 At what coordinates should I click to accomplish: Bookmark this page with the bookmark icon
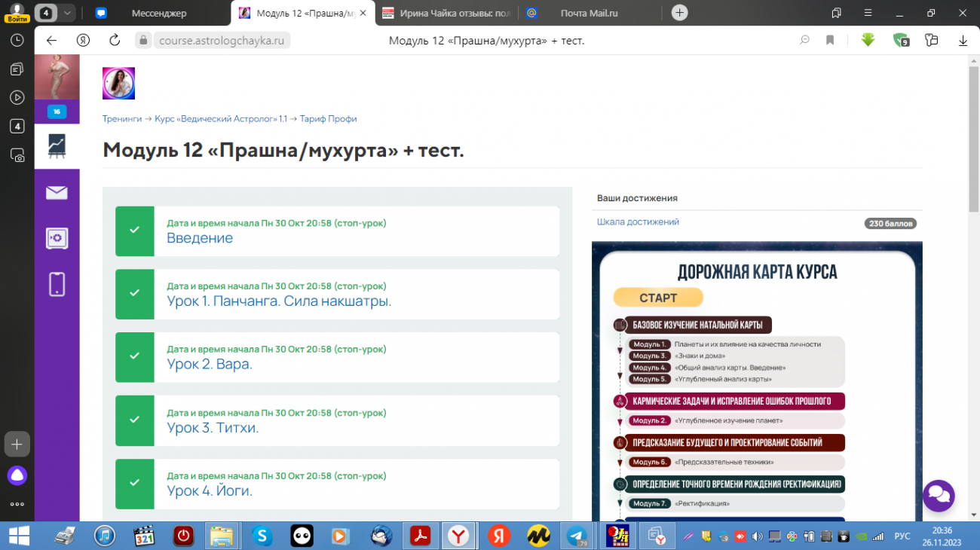(x=830, y=41)
